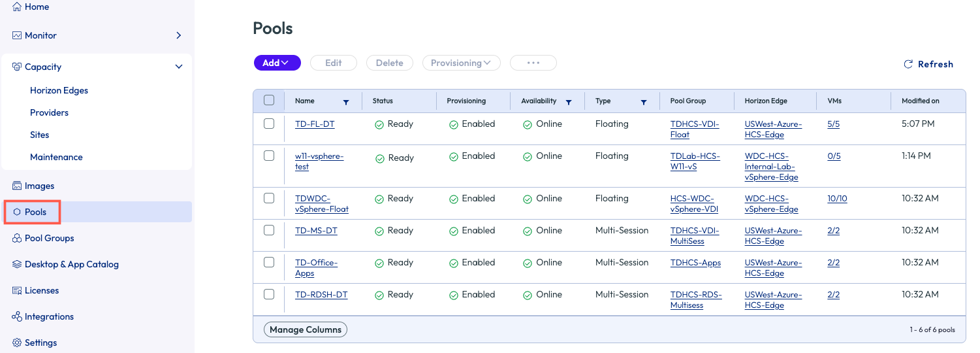Click the Images icon in sidebar
980x353 pixels.
pos(17,186)
